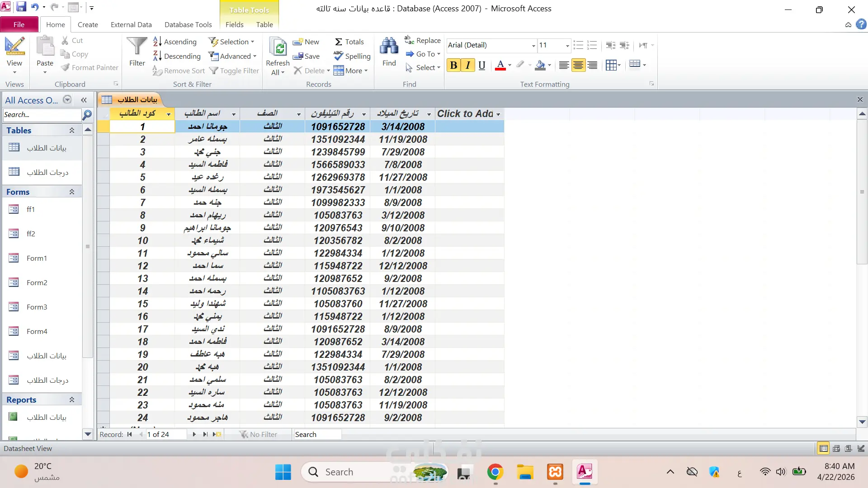
Task: Open the Go To dropdown
Action: pyautogui.click(x=423, y=54)
